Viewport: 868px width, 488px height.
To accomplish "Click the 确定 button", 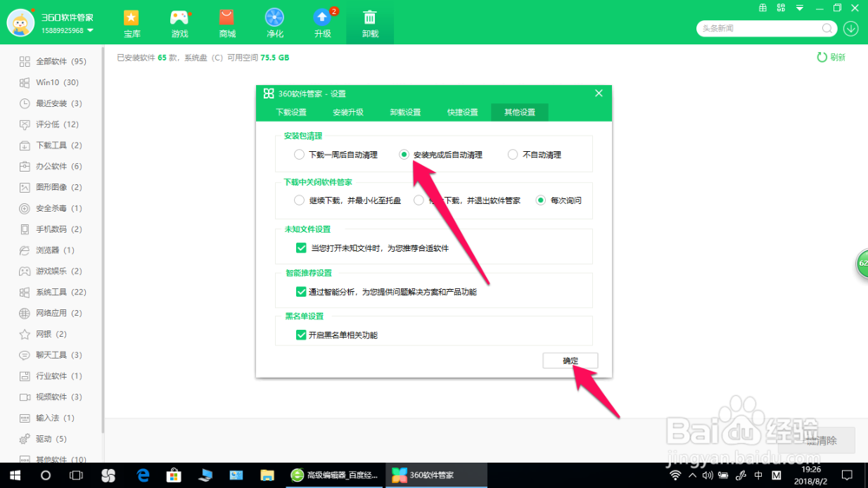I will click(570, 360).
